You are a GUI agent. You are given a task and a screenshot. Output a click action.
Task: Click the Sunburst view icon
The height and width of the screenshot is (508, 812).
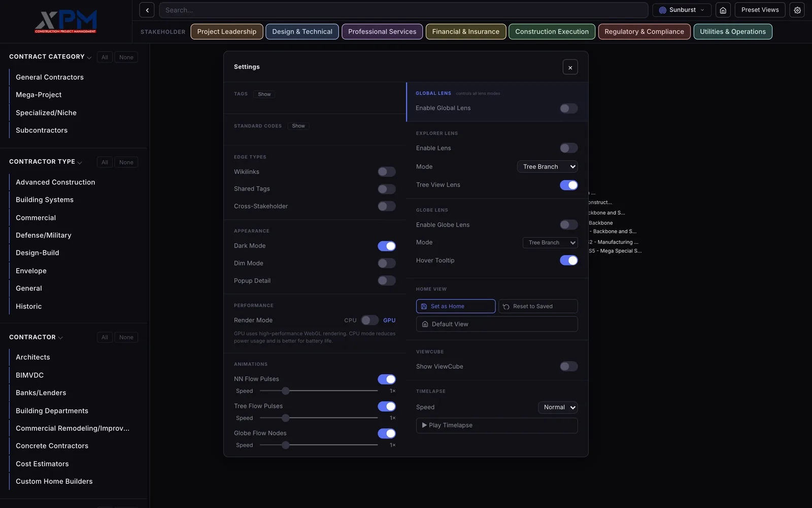(x=662, y=10)
